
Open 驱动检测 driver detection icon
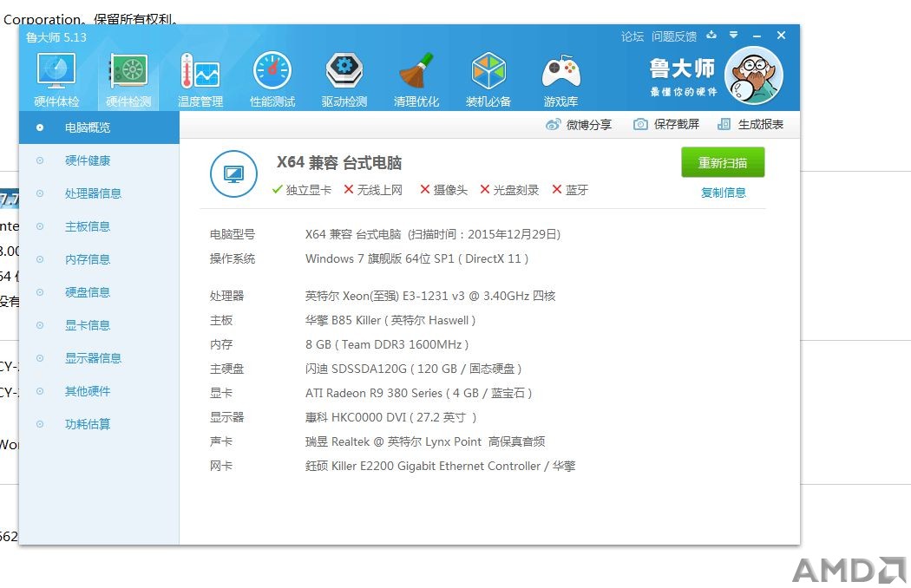click(344, 79)
